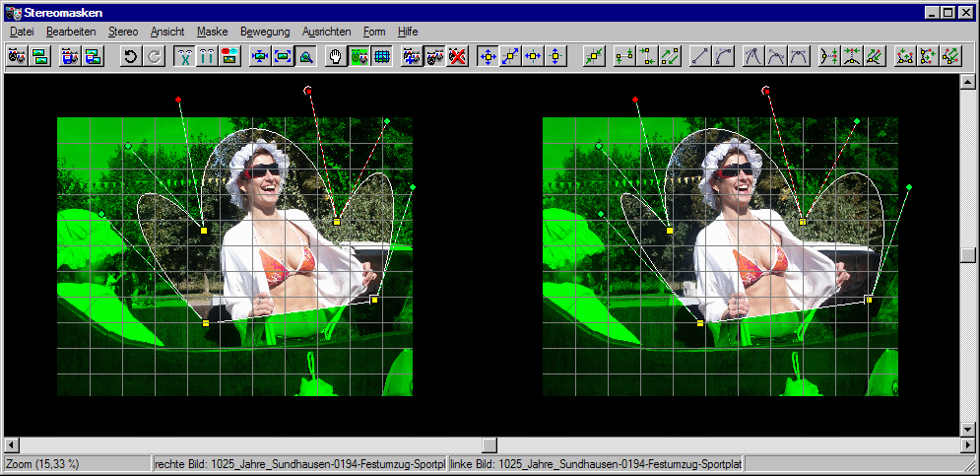
Task: Click the diagonal node with green arrows icon
Action: [x=875, y=57]
